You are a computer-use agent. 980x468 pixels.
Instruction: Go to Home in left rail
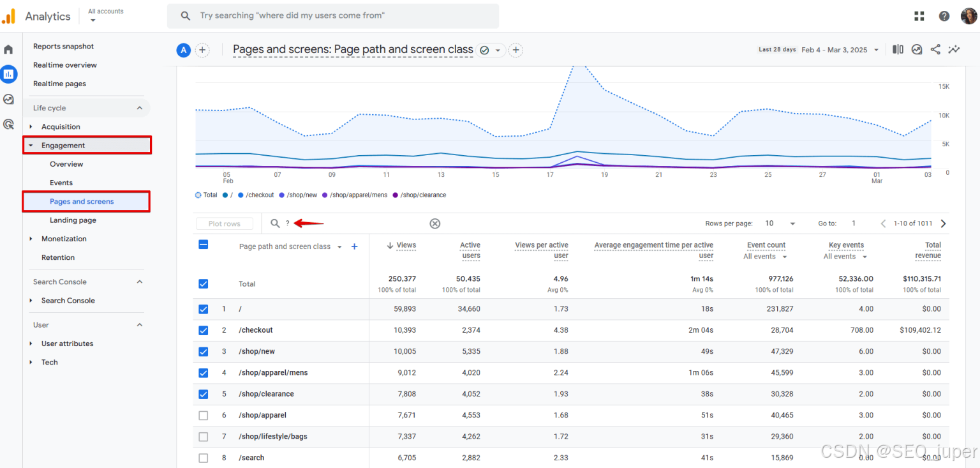[8, 49]
